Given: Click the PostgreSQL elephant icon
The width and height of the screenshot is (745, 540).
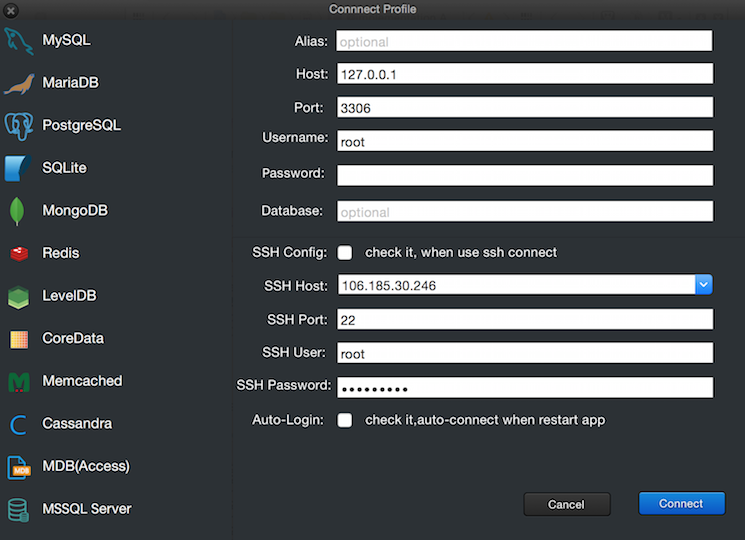Looking at the screenshot, I should pyautogui.click(x=19, y=126).
